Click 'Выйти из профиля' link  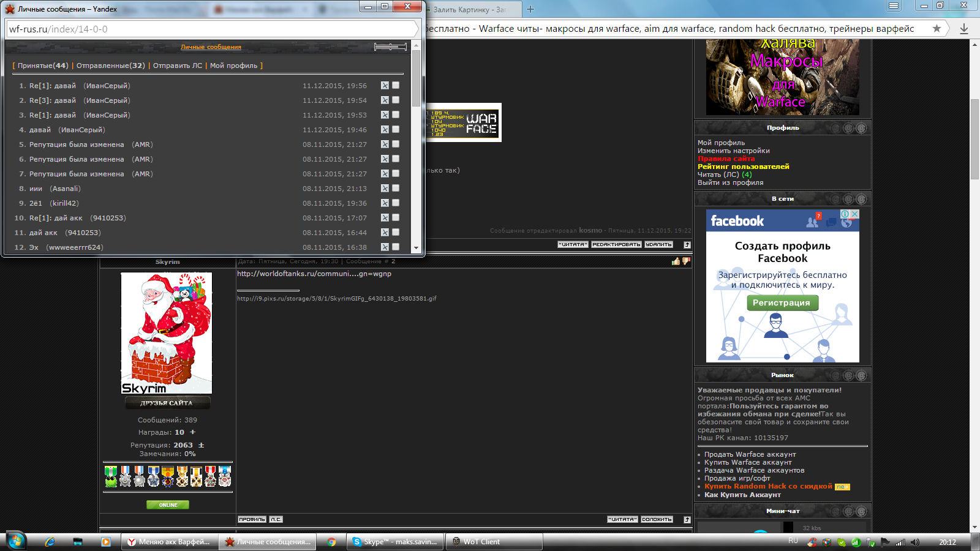pyautogui.click(x=731, y=182)
